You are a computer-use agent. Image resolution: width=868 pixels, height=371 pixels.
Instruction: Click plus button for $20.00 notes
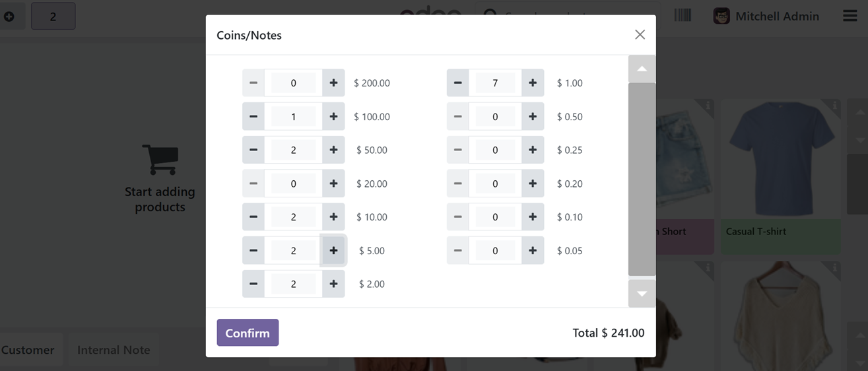point(333,184)
